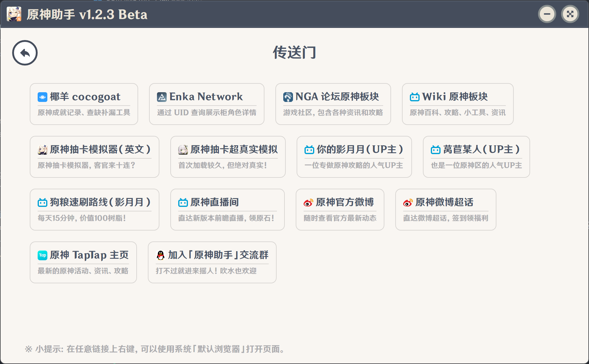
Task: Open 原神 TapTap 主页 link title
Action: click(x=89, y=255)
